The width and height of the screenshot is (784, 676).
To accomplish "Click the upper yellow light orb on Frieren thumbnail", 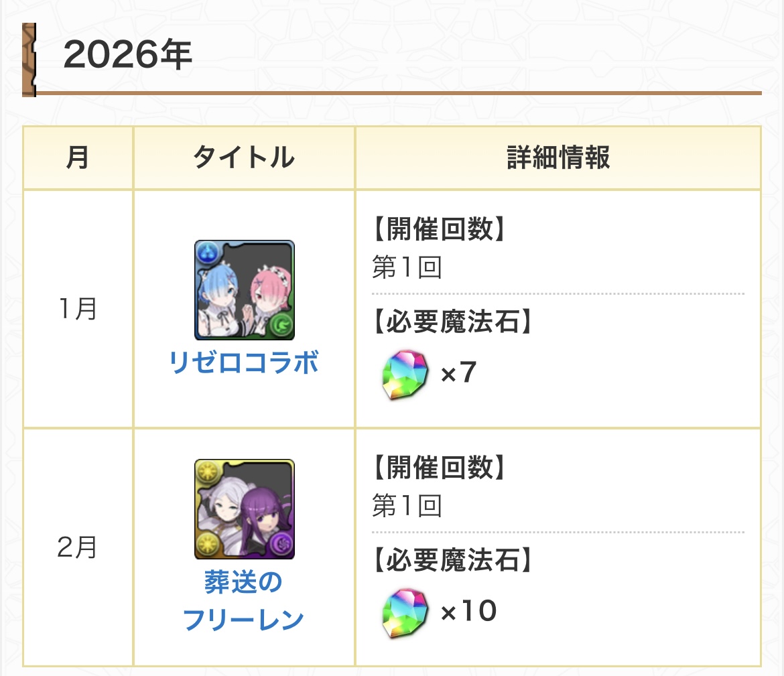I will 205,471.
